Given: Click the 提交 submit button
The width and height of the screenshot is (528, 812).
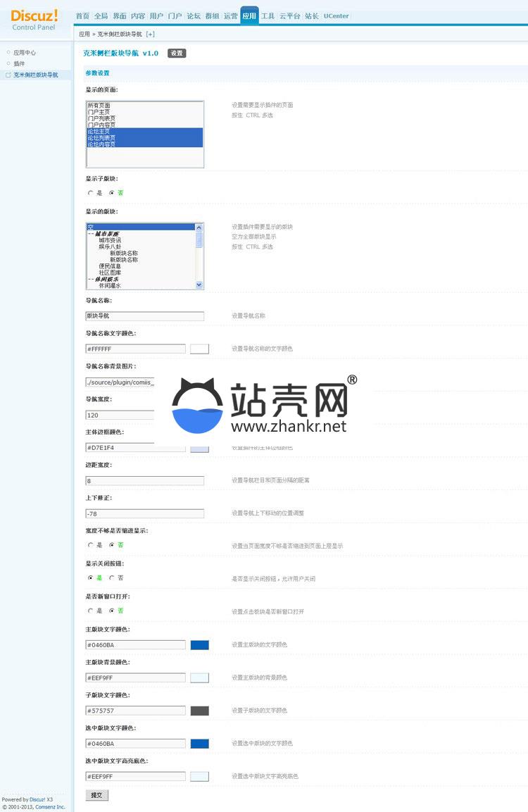Looking at the screenshot, I should click(97, 795).
